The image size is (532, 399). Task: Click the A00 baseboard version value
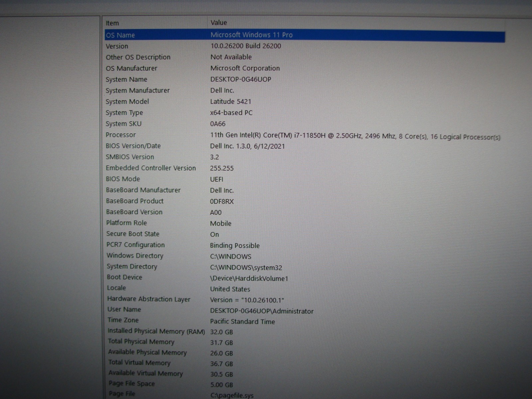(x=216, y=212)
